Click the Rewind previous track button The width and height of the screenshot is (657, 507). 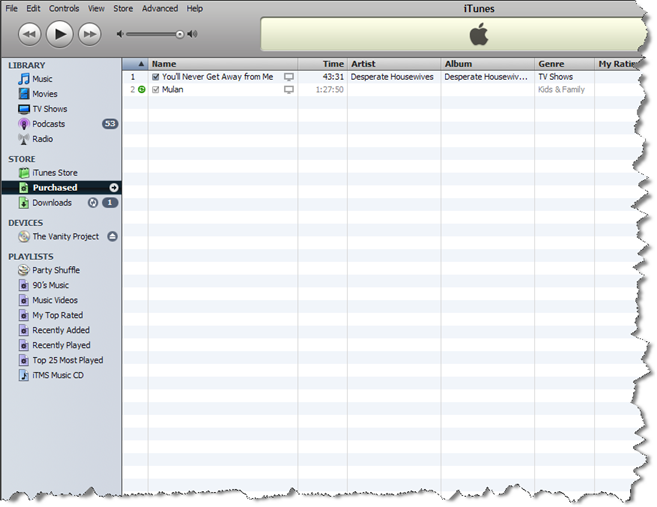(29, 34)
